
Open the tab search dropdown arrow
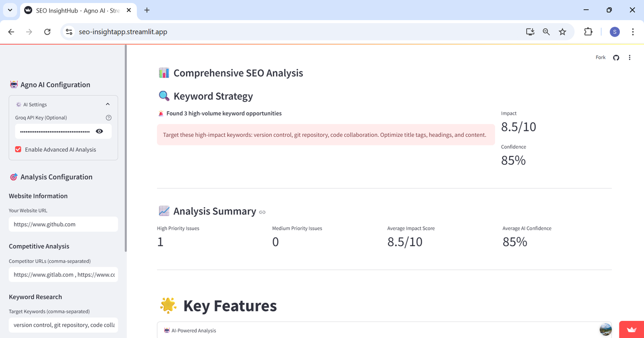pyautogui.click(x=10, y=10)
